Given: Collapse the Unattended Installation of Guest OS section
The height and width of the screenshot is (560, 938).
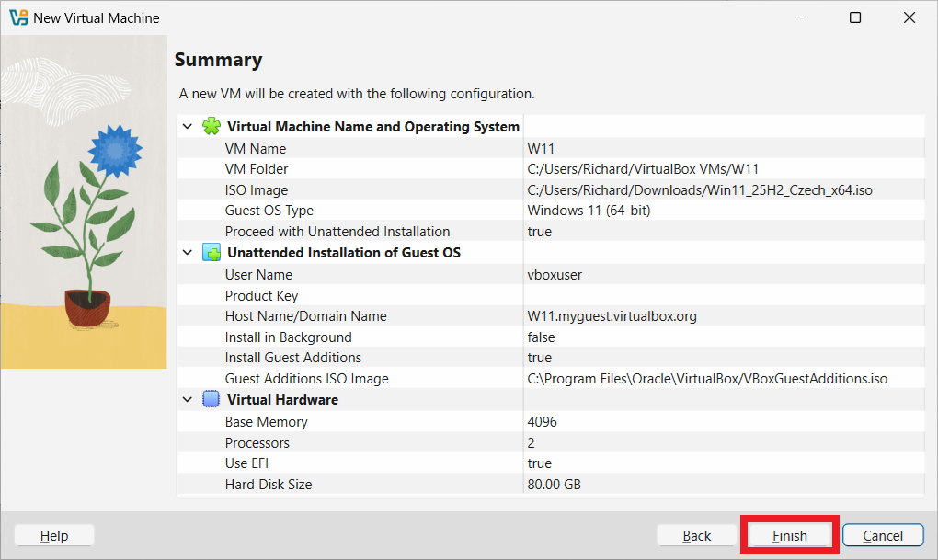Looking at the screenshot, I should coord(188,253).
